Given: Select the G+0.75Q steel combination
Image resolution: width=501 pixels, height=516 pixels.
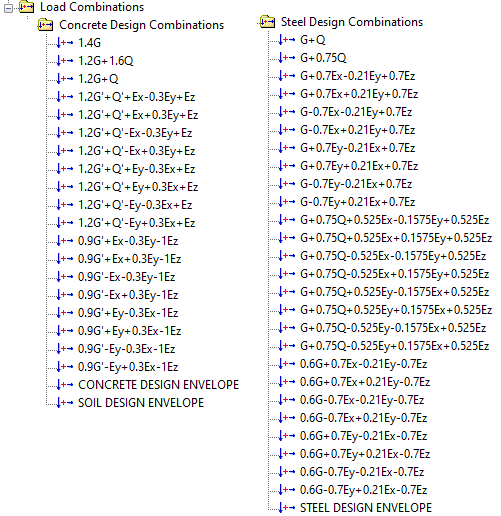Looking at the screenshot, I should tap(323, 58).
